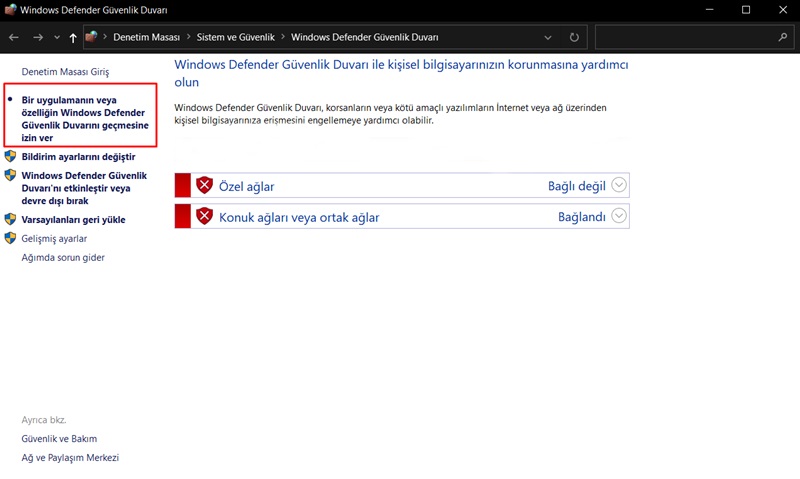Open Ağımda sorun gider link

point(63,258)
